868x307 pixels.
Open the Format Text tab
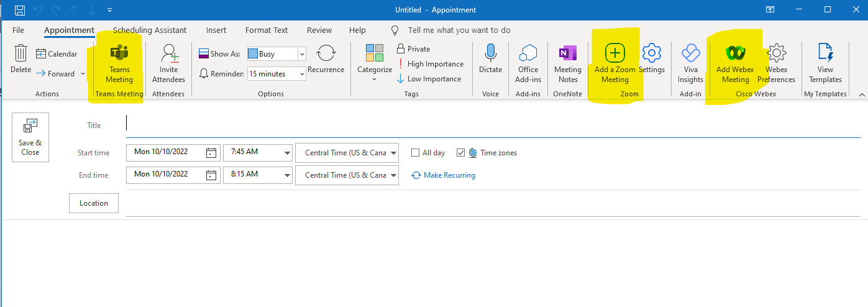point(267,30)
